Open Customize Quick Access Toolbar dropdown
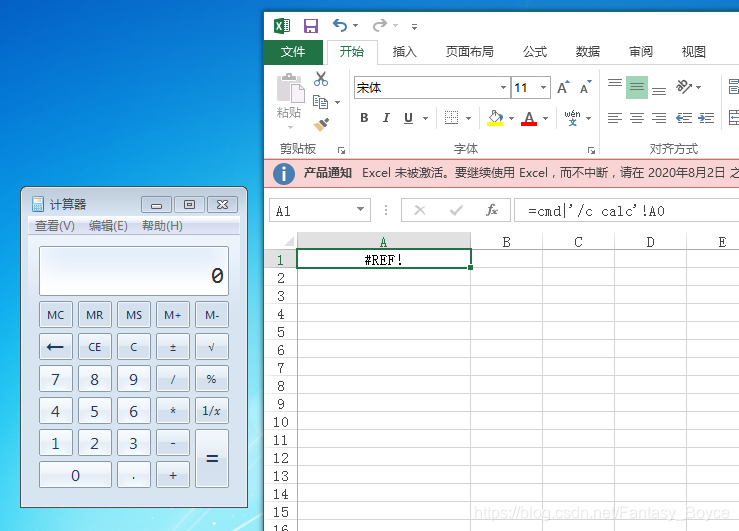 point(414,26)
